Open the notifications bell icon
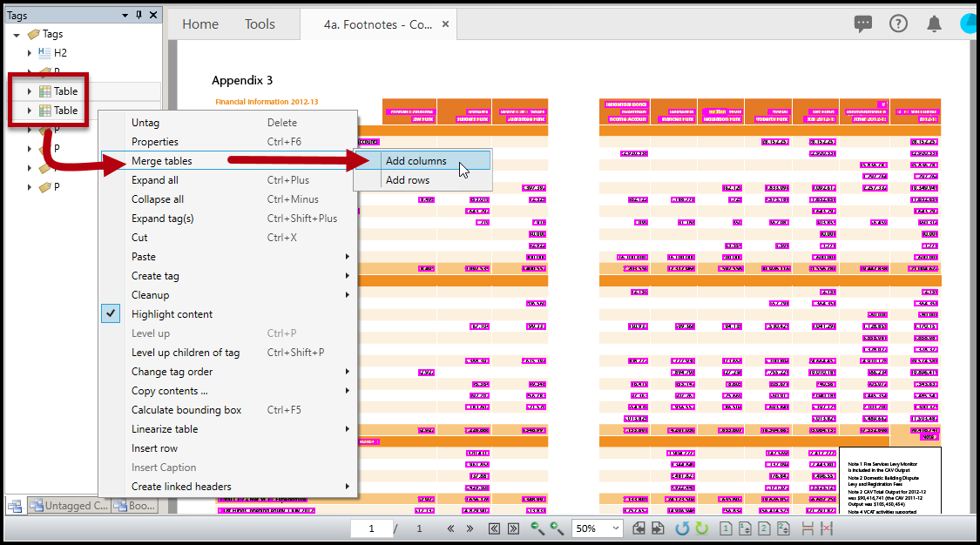Image resolution: width=980 pixels, height=545 pixels. [934, 24]
